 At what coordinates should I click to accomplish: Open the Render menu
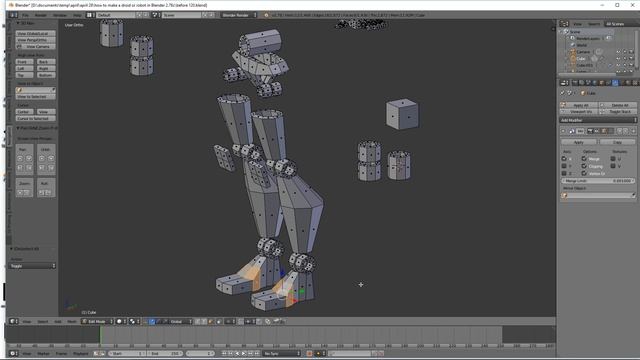pyautogui.click(x=40, y=15)
